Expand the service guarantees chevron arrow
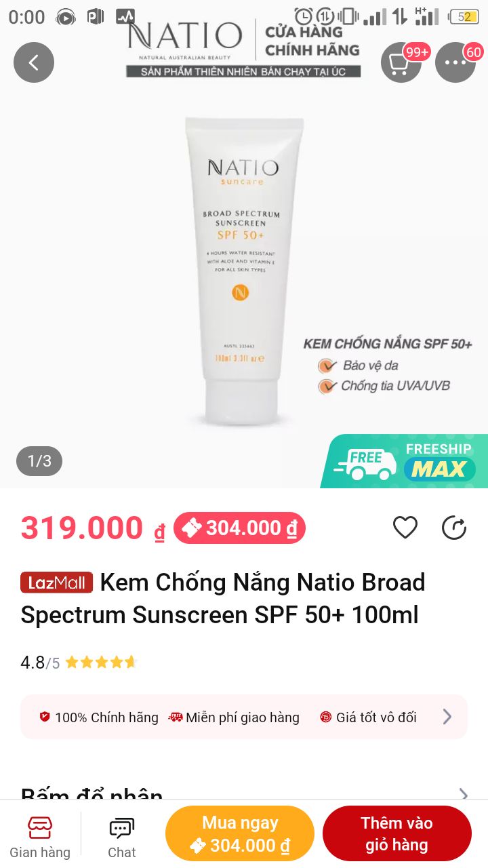Image resolution: width=488 pixels, height=868 pixels. click(x=447, y=717)
